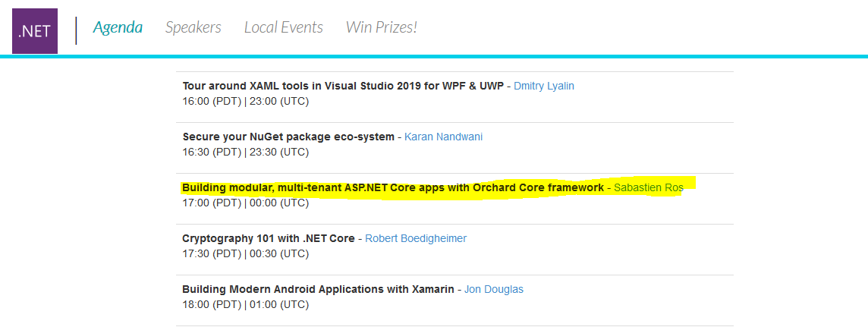
Task: Switch to the Speakers page
Action: point(193,27)
